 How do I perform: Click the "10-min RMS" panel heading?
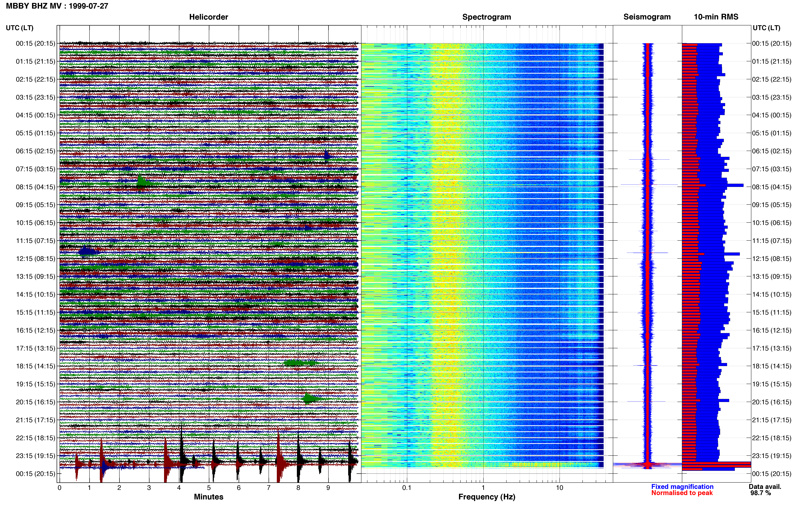(x=716, y=17)
